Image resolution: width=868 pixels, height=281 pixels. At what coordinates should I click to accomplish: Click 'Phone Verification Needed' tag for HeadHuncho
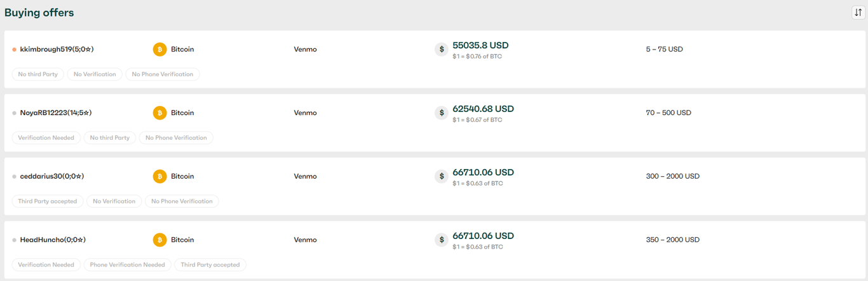[127, 265]
